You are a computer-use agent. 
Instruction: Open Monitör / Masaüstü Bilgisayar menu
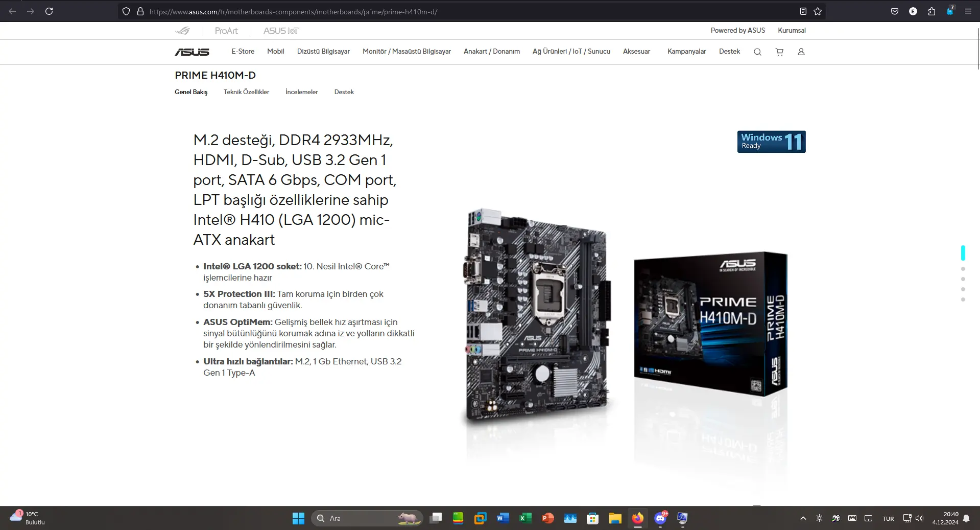(407, 51)
